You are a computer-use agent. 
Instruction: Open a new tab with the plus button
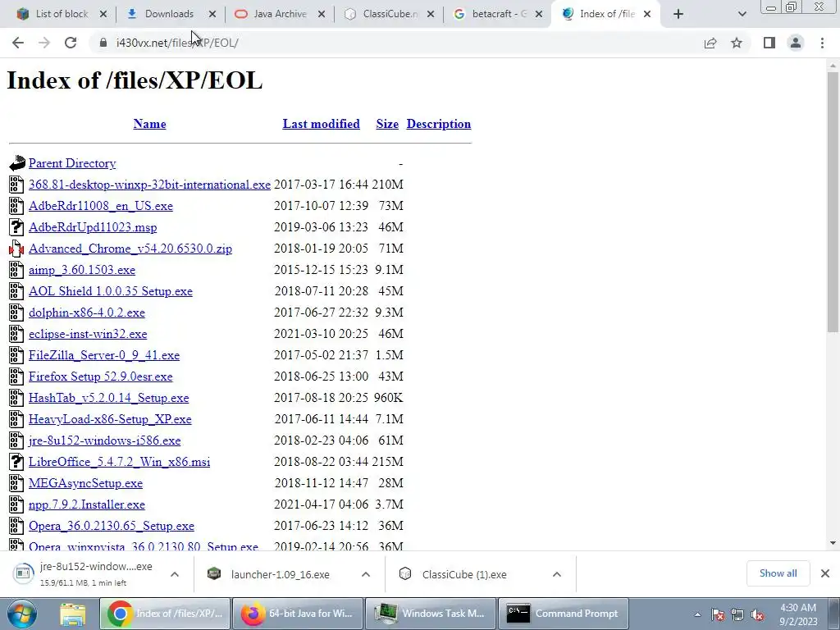678,14
